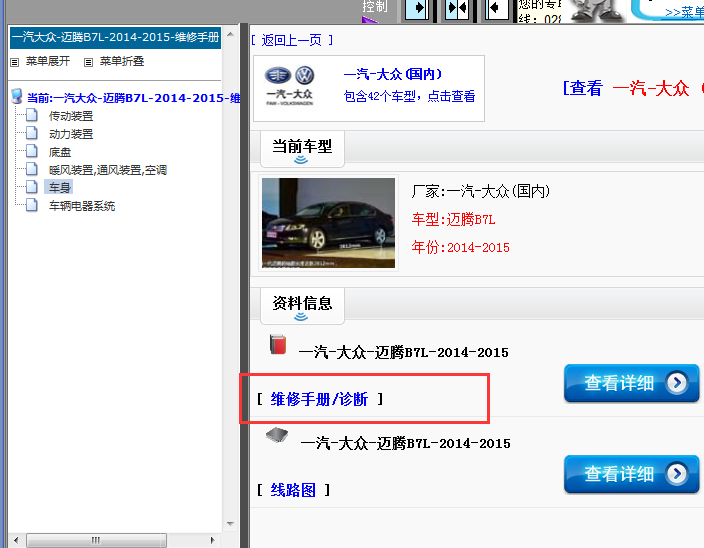Open the 线路图 link
Image resolution: width=704 pixels, height=548 pixels.
[x=293, y=490]
